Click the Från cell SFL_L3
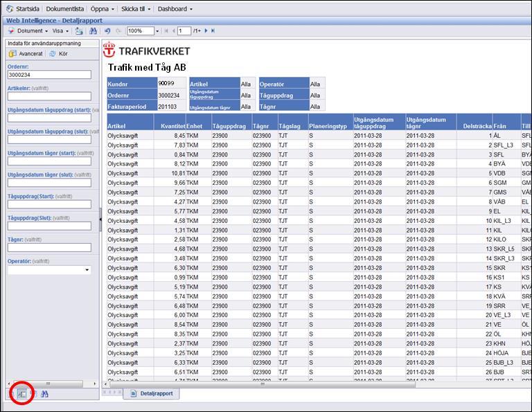This screenshot has width=532, height=412. (x=504, y=145)
